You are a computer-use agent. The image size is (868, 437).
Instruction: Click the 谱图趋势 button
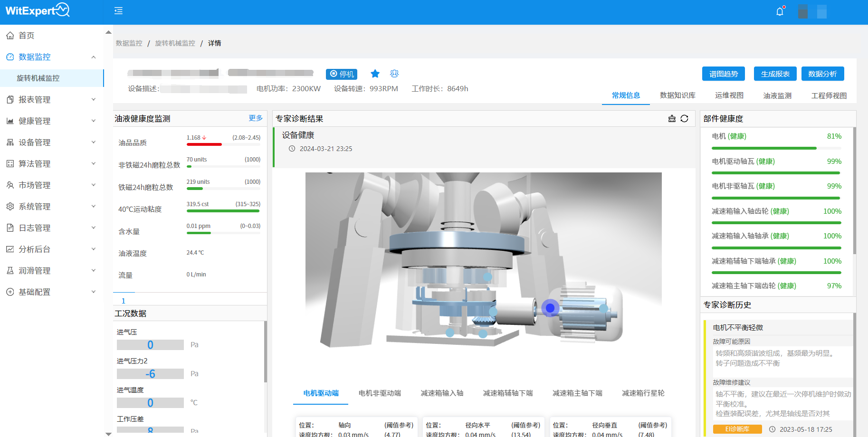[x=723, y=74]
